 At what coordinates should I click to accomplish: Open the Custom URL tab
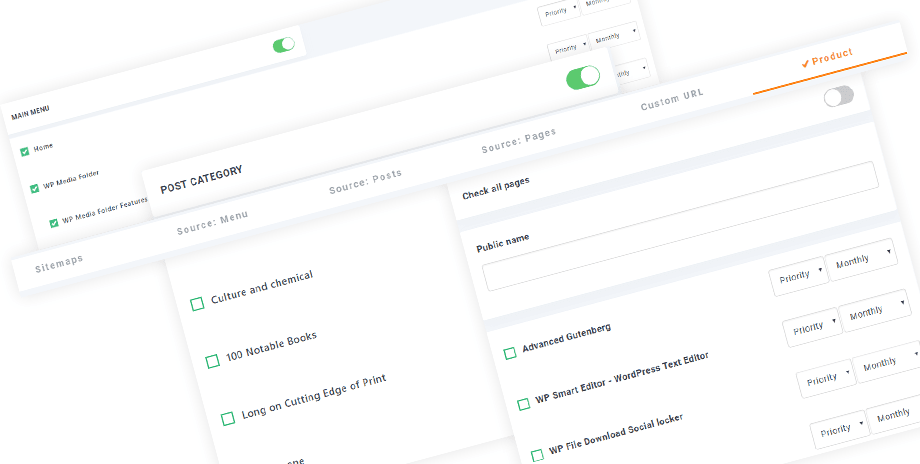672,100
